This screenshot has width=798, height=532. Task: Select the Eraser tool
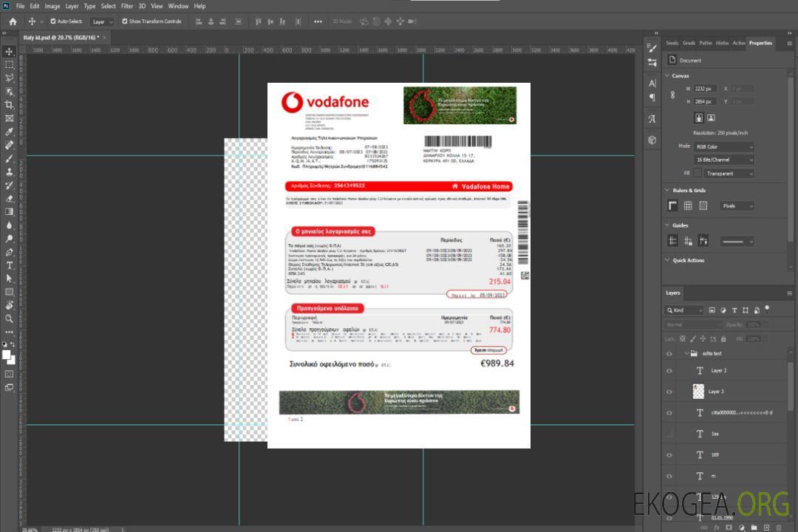(9, 199)
